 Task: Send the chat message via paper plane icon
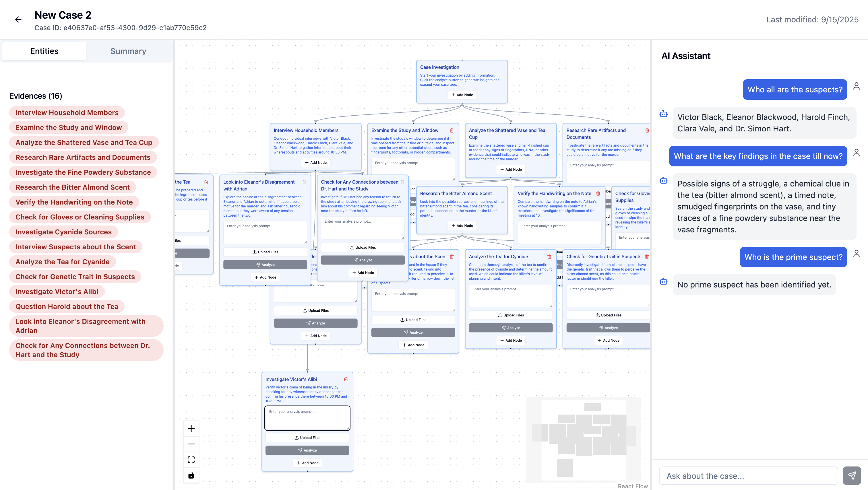pos(851,475)
